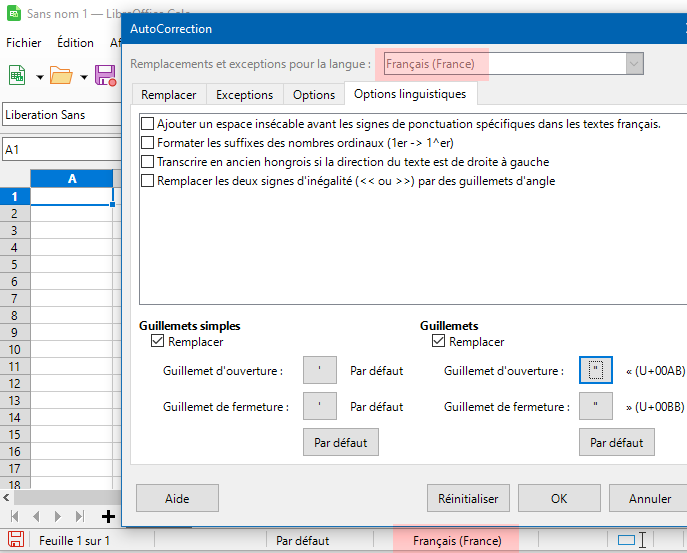
Task: Click the open folder icon
Action: click(61, 76)
